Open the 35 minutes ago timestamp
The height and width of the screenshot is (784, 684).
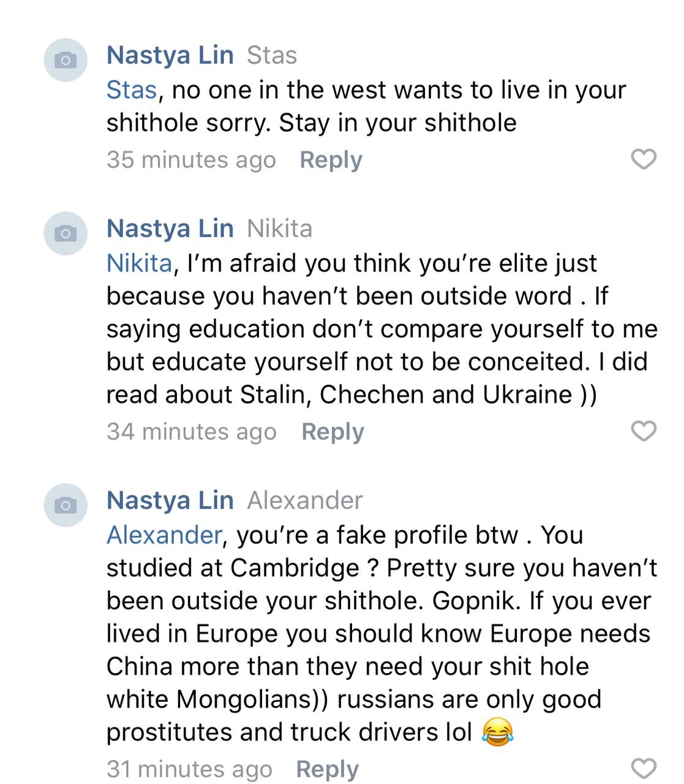191,160
